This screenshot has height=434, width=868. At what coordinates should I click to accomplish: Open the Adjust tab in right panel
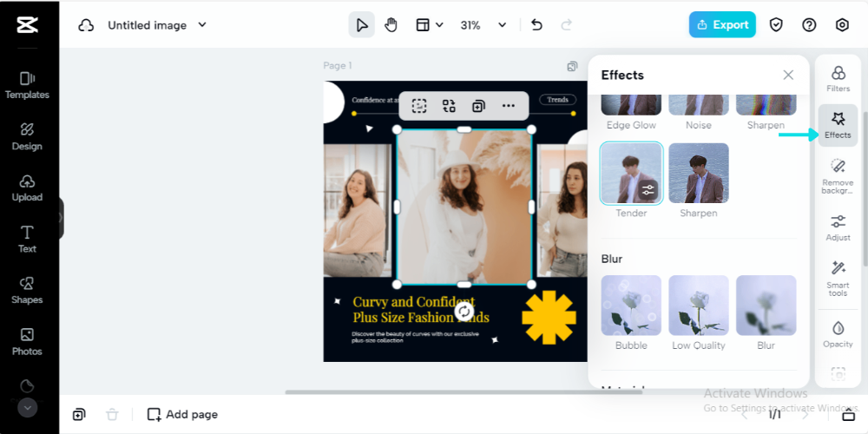click(838, 228)
